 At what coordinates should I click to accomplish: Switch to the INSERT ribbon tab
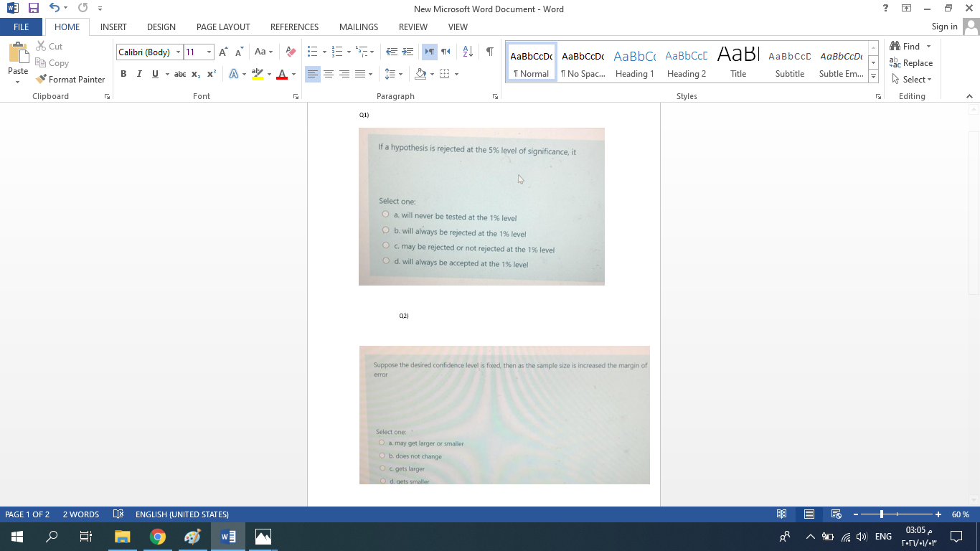click(x=113, y=27)
